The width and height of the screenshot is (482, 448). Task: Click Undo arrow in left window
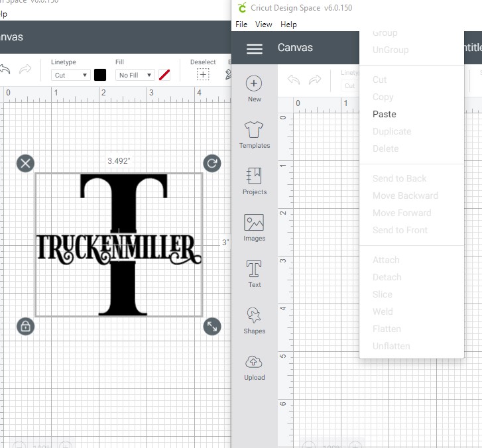coord(5,70)
